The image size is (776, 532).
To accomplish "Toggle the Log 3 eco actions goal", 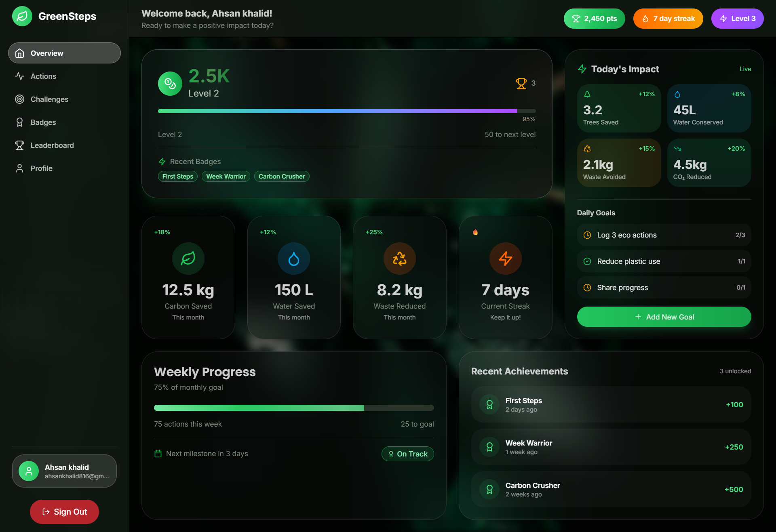I will click(x=587, y=235).
